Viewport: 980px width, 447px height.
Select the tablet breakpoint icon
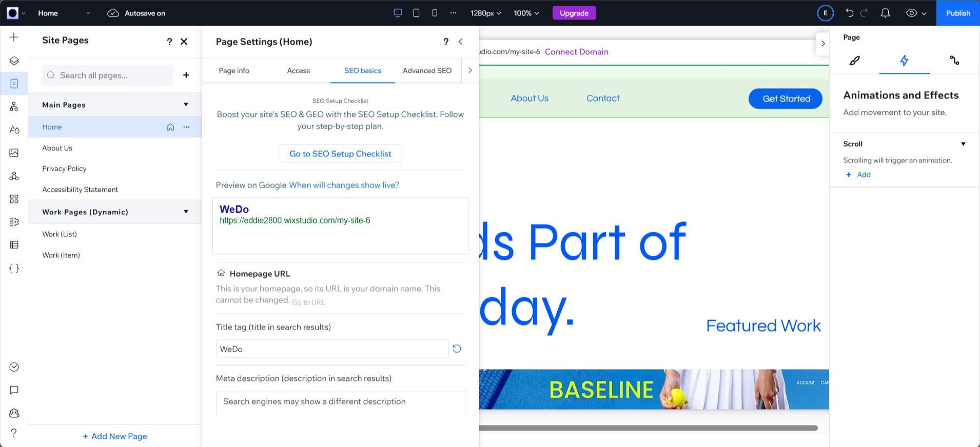click(416, 13)
